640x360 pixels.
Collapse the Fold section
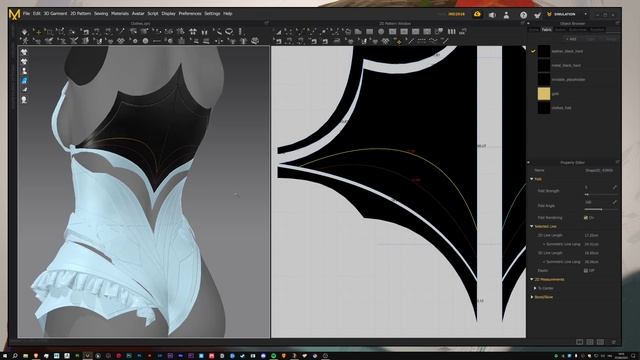click(x=532, y=179)
